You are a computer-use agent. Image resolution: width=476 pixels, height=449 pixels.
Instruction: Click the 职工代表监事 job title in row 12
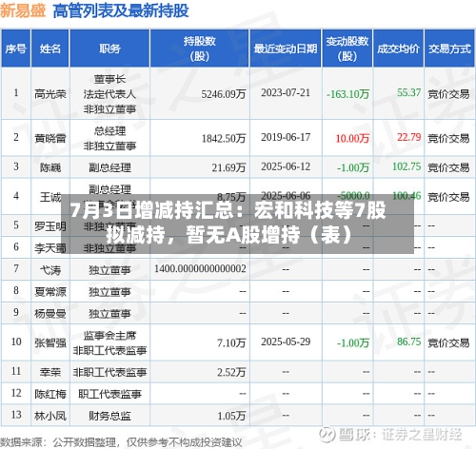coord(109,394)
